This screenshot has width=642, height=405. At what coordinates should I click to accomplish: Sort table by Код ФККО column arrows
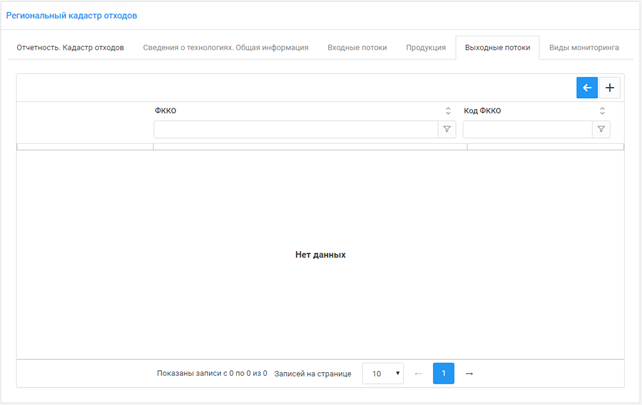point(602,111)
